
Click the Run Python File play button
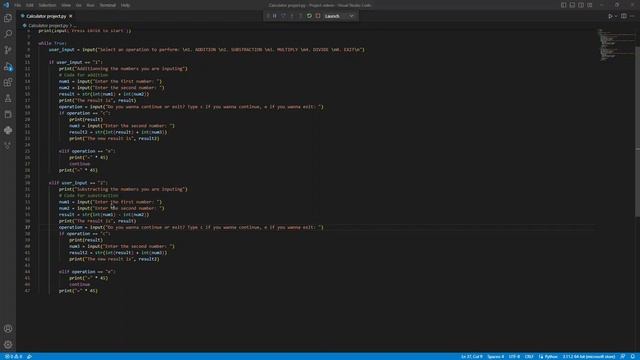point(610,16)
